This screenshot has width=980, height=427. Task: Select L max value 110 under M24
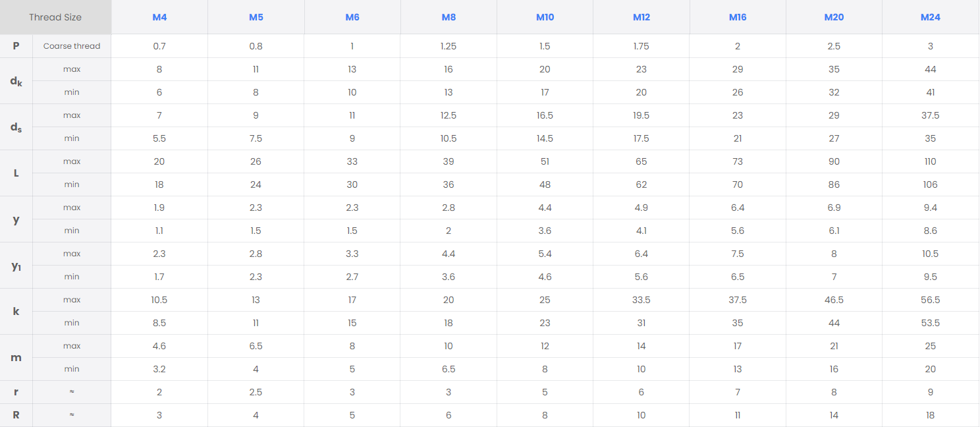(x=930, y=161)
